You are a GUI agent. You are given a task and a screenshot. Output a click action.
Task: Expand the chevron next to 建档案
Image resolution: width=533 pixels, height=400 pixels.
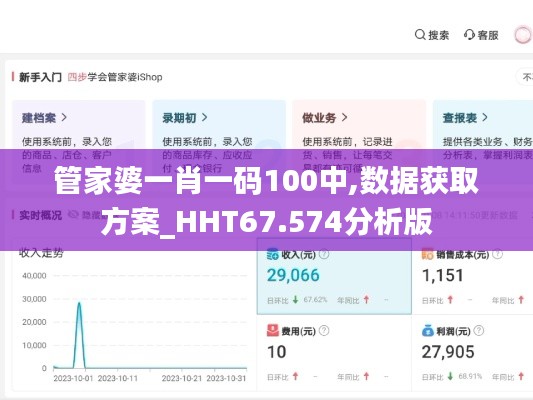(64, 118)
